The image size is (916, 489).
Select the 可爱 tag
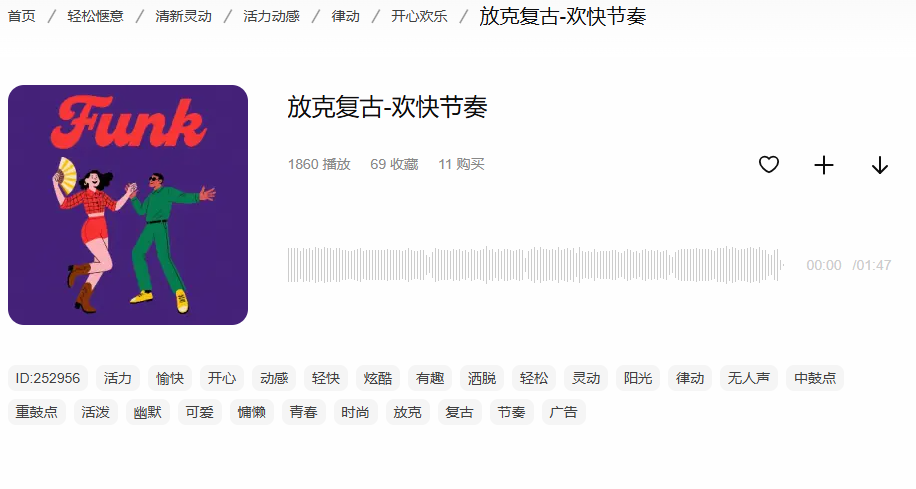pos(199,412)
